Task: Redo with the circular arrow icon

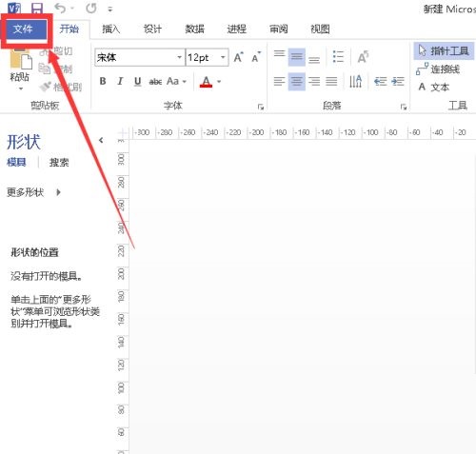Action: (91, 9)
